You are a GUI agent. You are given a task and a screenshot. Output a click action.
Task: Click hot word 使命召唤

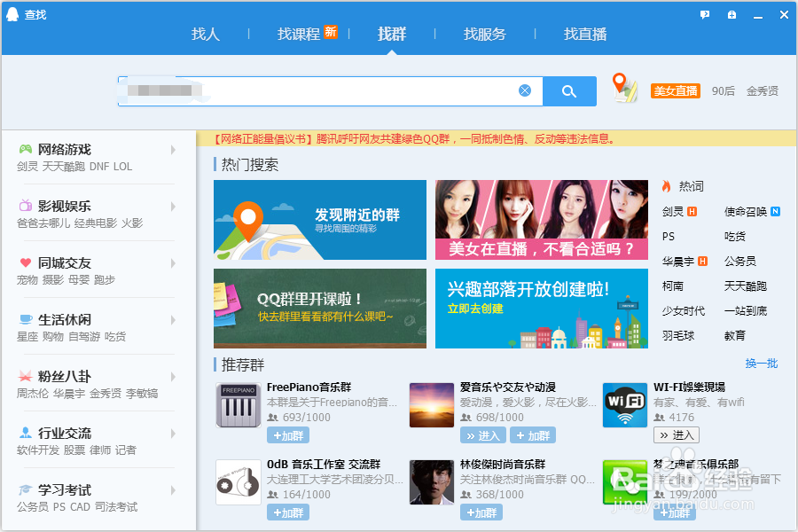(746, 212)
